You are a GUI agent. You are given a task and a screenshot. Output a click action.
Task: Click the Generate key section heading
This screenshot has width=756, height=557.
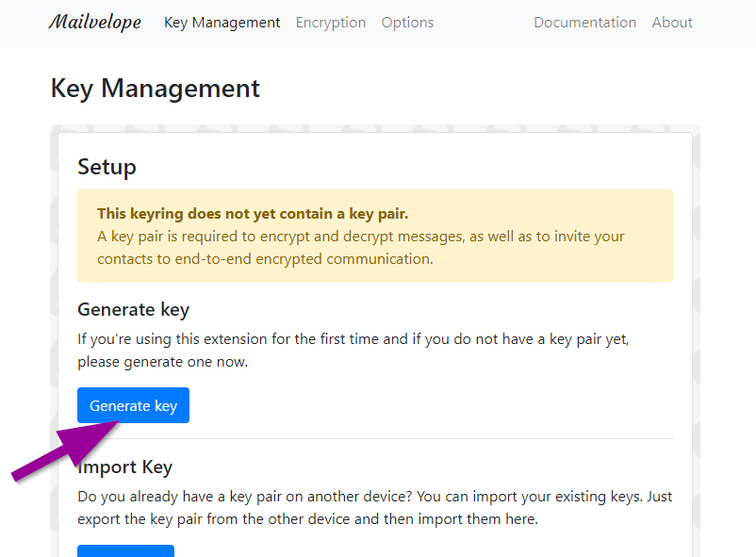click(x=133, y=309)
